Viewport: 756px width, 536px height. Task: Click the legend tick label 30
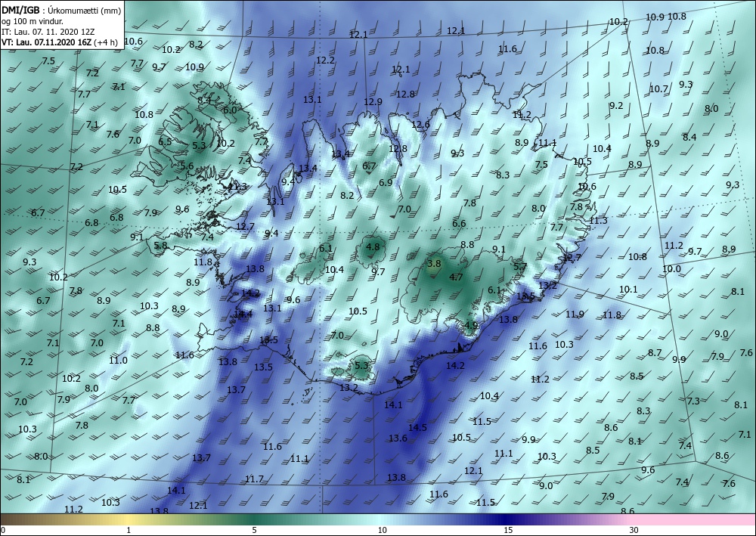coord(634,530)
